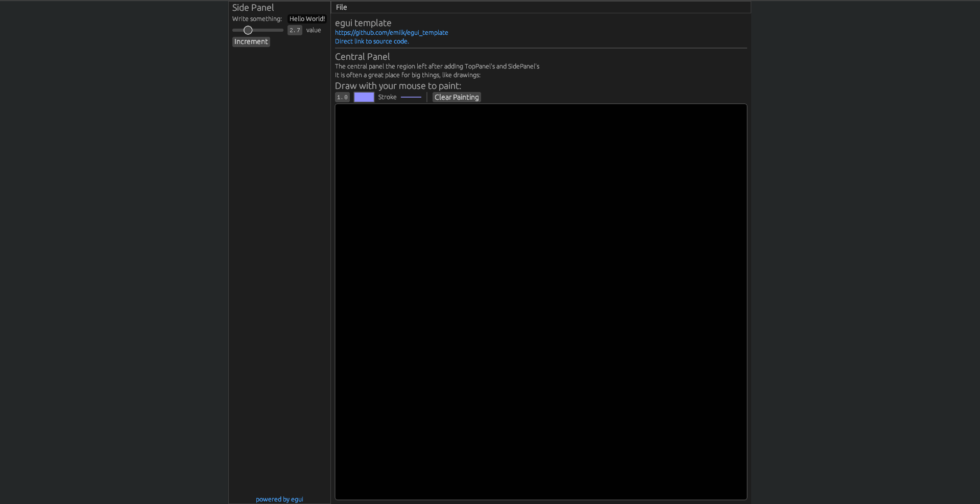Click the Draw with your mouse heading
980x504 pixels.
(398, 86)
